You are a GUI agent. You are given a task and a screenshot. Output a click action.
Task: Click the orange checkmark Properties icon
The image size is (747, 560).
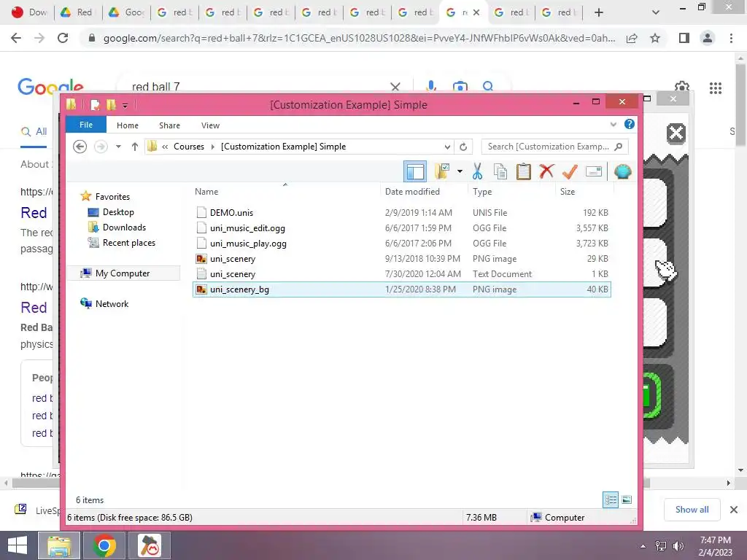(x=570, y=171)
